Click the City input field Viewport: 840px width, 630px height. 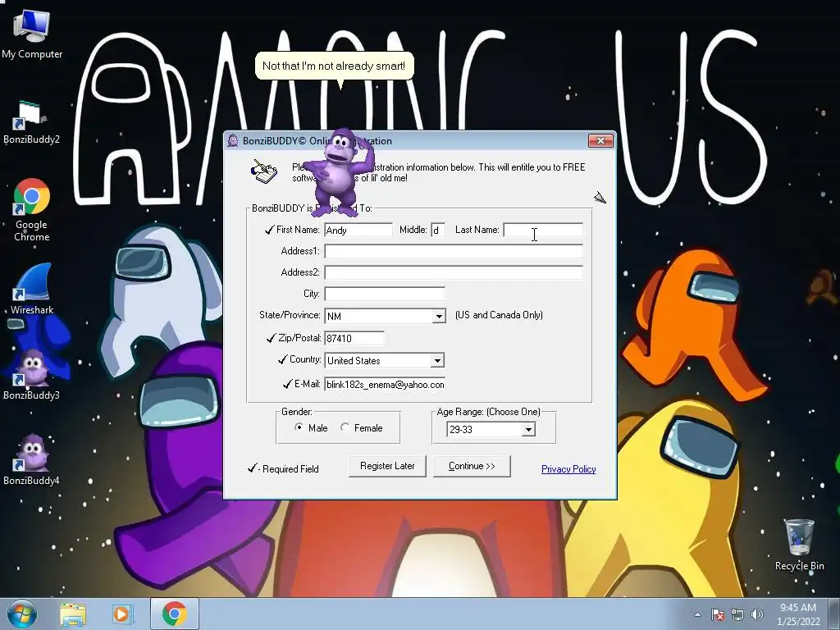point(385,294)
